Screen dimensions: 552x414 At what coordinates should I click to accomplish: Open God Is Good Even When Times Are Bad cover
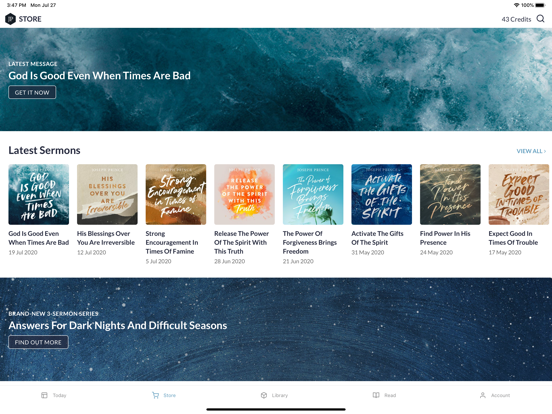(39, 194)
